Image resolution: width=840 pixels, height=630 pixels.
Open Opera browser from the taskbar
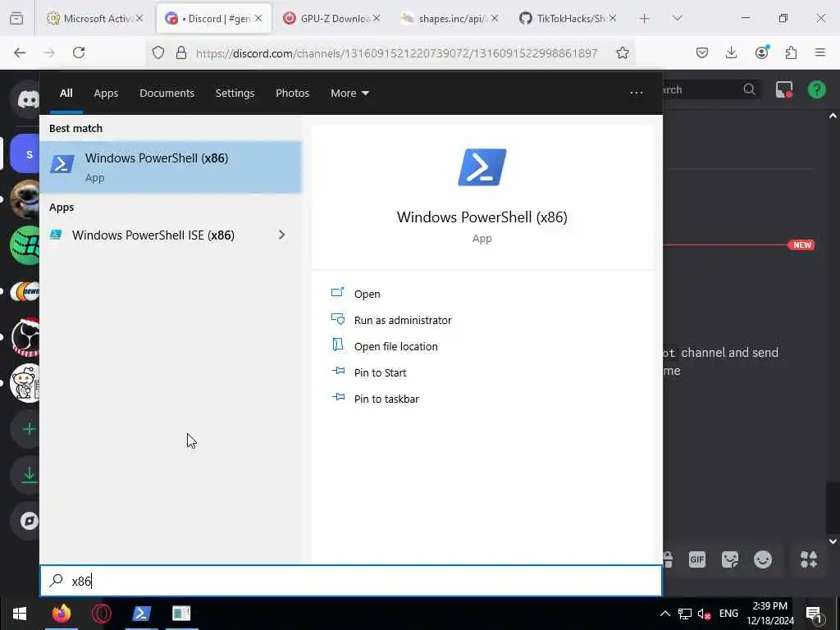coord(101,614)
